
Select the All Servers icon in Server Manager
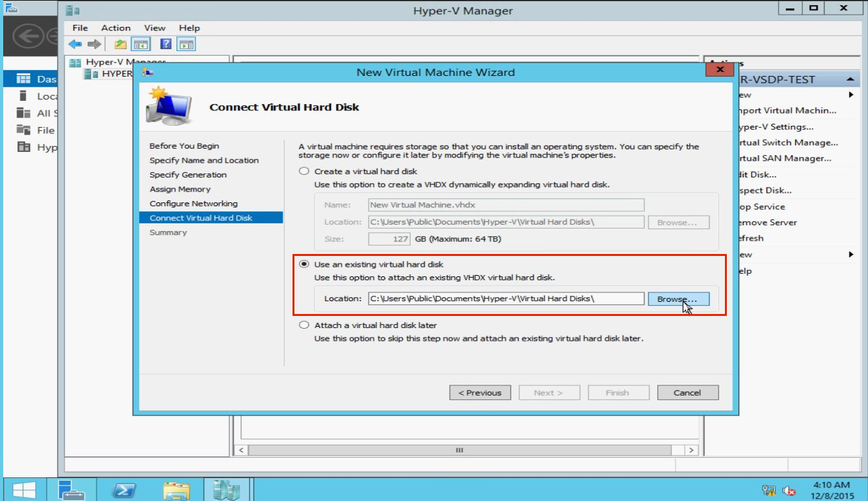(x=24, y=113)
